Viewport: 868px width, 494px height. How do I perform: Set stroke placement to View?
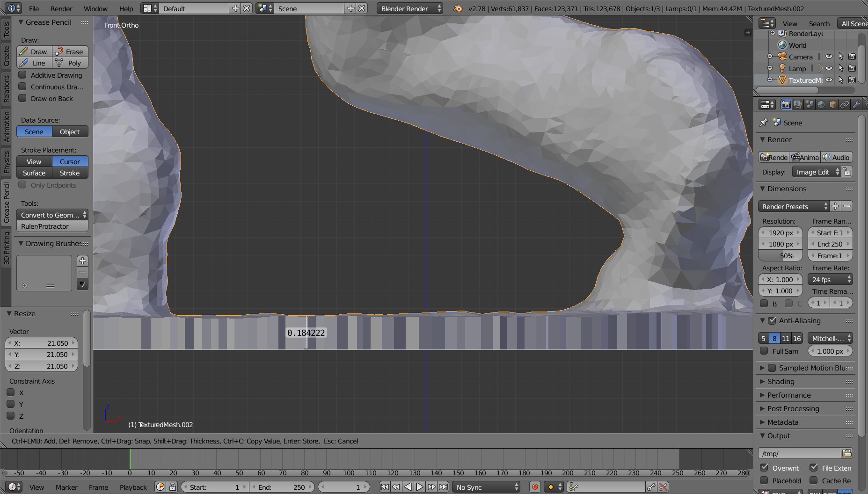click(34, 161)
